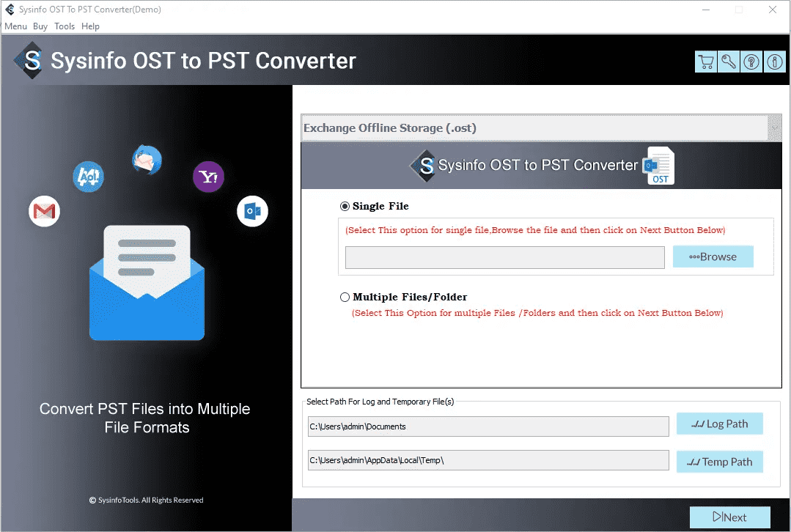Click the temp path field showing AppData

[x=488, y=460]
